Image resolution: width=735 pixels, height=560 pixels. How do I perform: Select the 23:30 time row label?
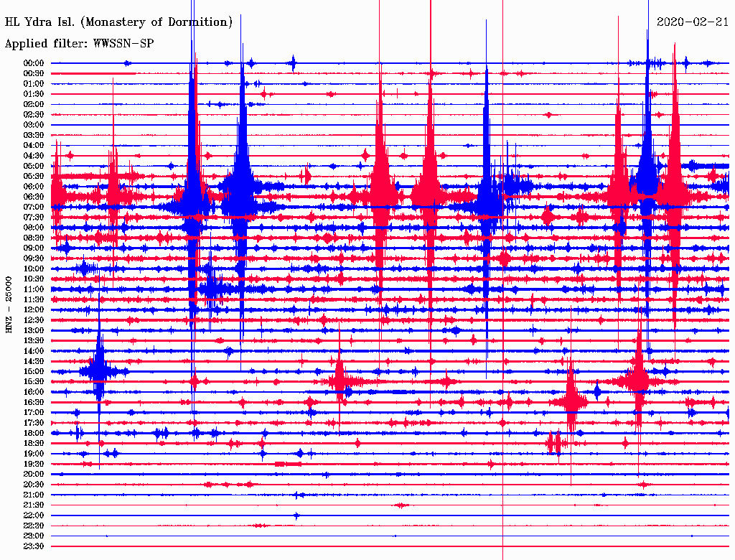[34, 546]
